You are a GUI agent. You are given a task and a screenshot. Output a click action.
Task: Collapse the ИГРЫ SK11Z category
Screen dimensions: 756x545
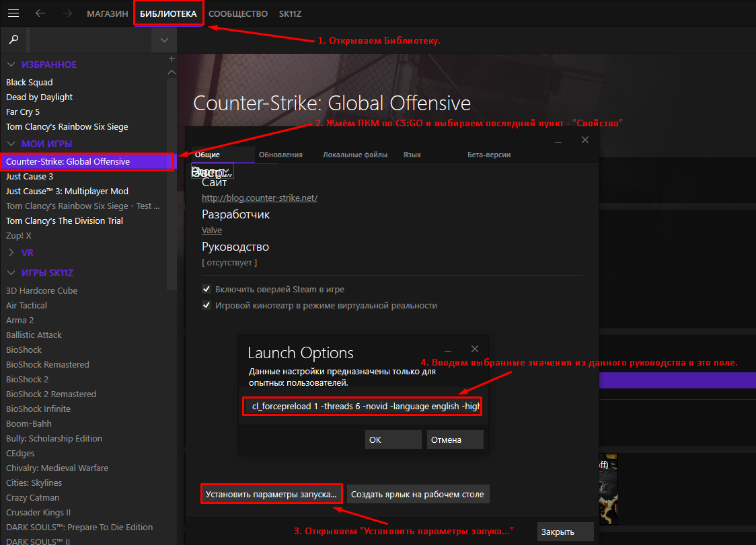click(x=11, y=273)
